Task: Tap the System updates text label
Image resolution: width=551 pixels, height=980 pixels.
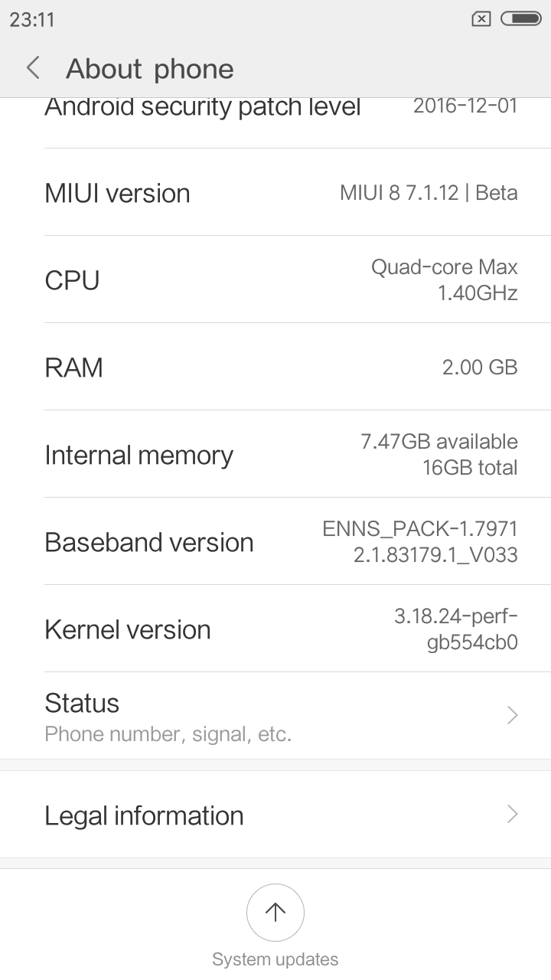Action: point(275,959)
